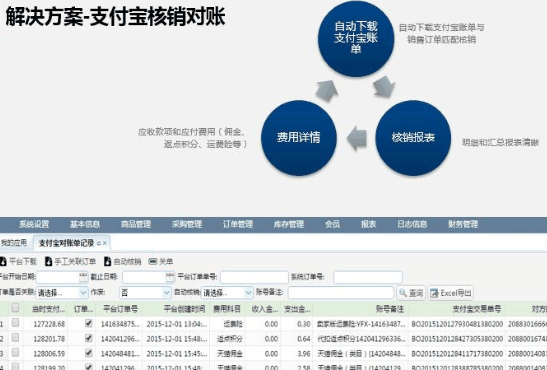
Task: Toggle 订单 checkbox in row 128006.59
Action: pos(89,353)
